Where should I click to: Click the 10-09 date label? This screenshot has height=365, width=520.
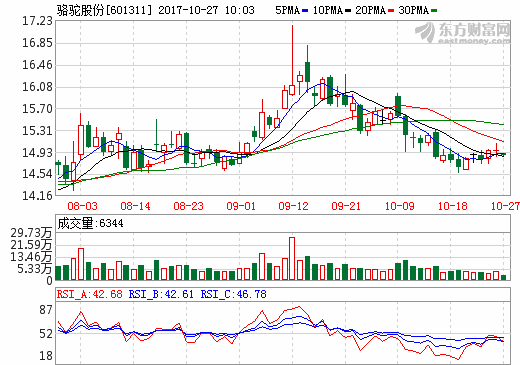tap(400, 206)
